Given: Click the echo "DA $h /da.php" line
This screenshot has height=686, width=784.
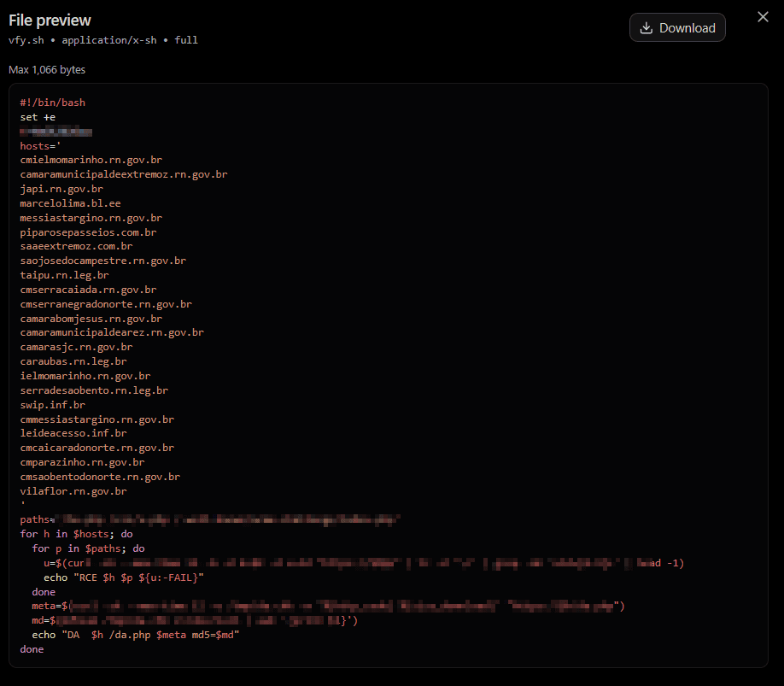Looking at the screenshot, I should point(136,635).
